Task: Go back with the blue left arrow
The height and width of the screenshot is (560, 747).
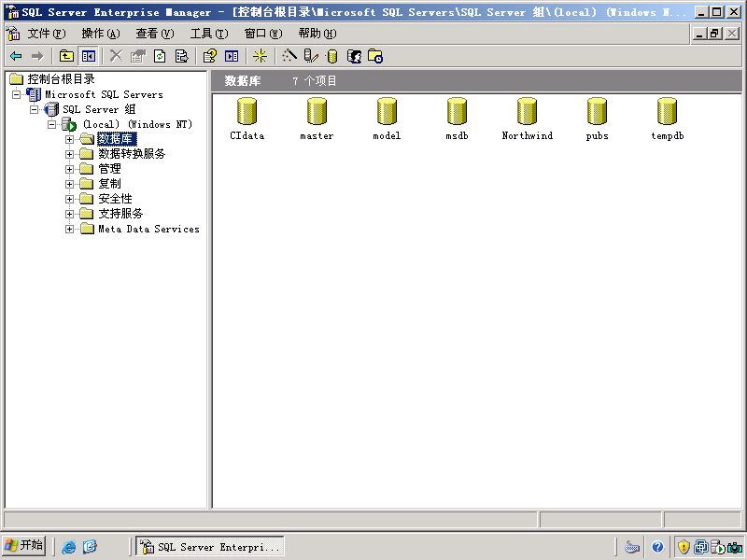Action: (x=16, y=56)
